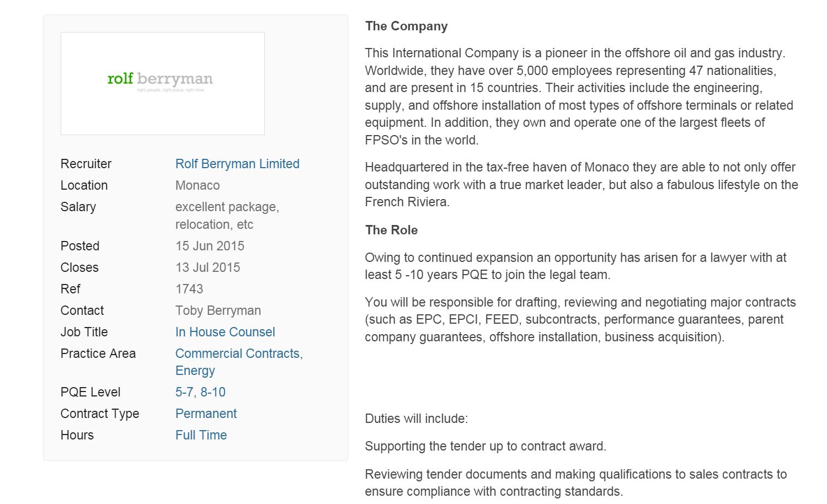Select the Energy practice area link
The image size is (827, 504).
(x=195, y=371)
